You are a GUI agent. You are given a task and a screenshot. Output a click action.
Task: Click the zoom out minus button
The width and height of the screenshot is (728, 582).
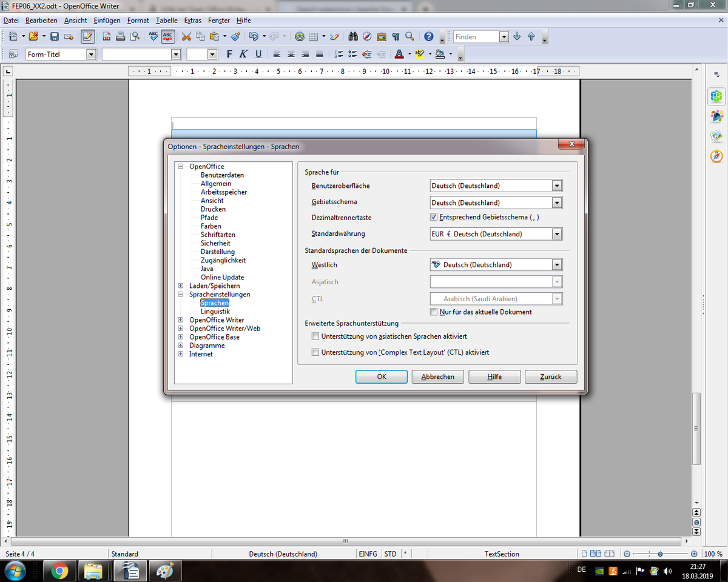pos(628,554)
